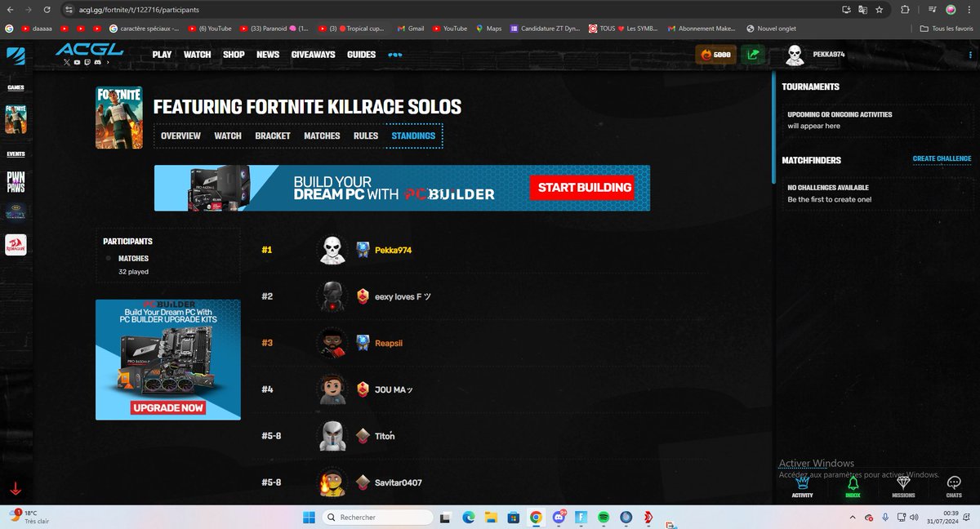Open Microsoft Edge from the taskbar

click(469, 517)
